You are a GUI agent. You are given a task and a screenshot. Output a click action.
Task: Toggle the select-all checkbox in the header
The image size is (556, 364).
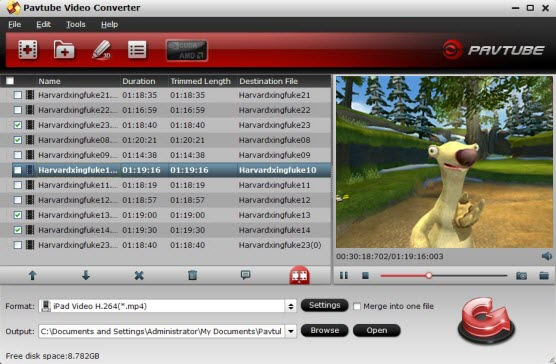click(10, 81)
